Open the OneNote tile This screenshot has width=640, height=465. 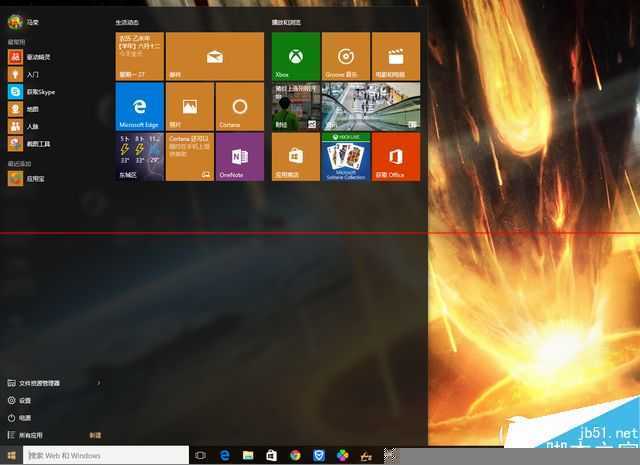(x=240, y=157)
